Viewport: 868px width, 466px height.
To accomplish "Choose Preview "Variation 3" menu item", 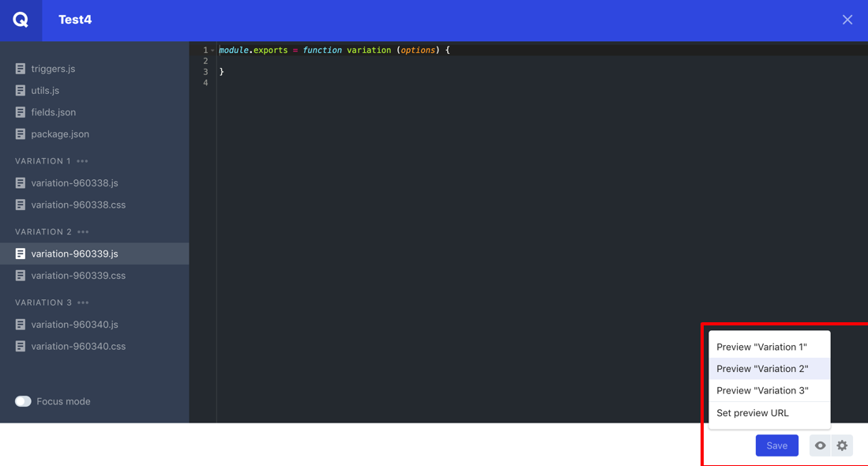I will tap(769, 391).
